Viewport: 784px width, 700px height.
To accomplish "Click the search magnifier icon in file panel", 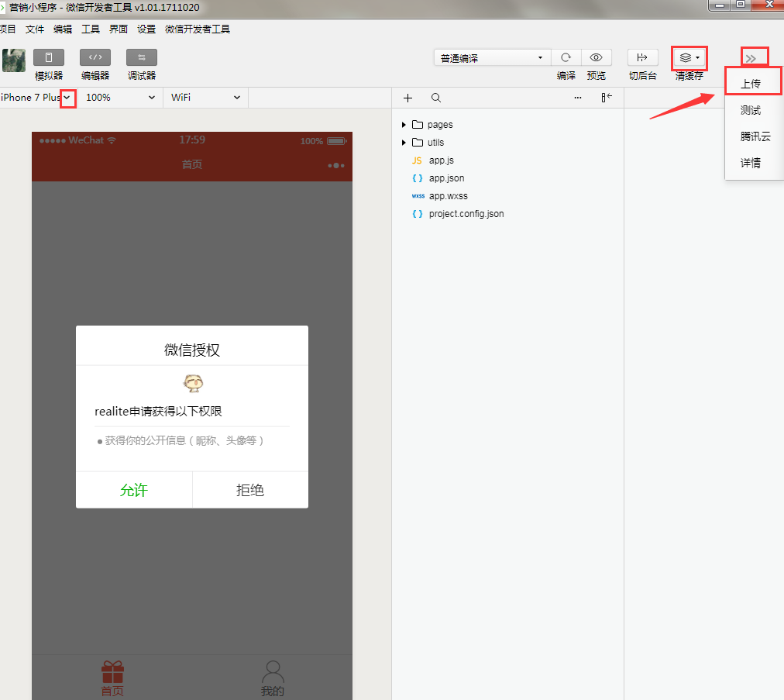I will click(436, 98).
